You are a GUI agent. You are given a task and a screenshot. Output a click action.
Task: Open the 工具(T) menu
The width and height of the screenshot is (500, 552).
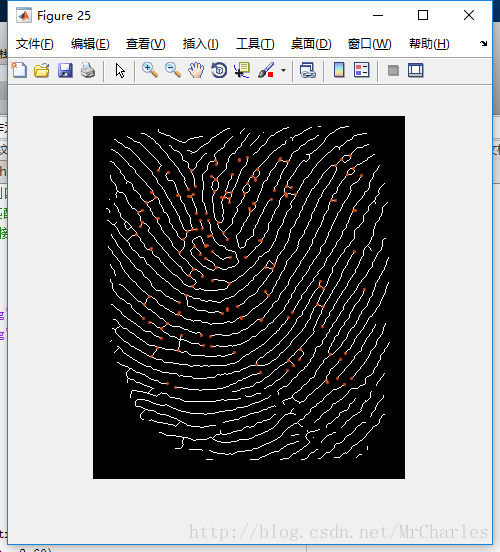point(255,44)
